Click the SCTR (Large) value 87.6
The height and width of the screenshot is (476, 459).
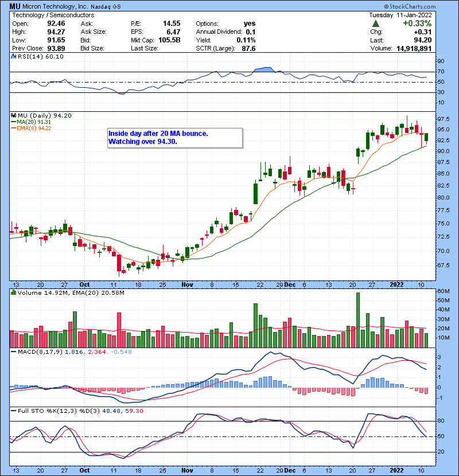click(249, 49)
